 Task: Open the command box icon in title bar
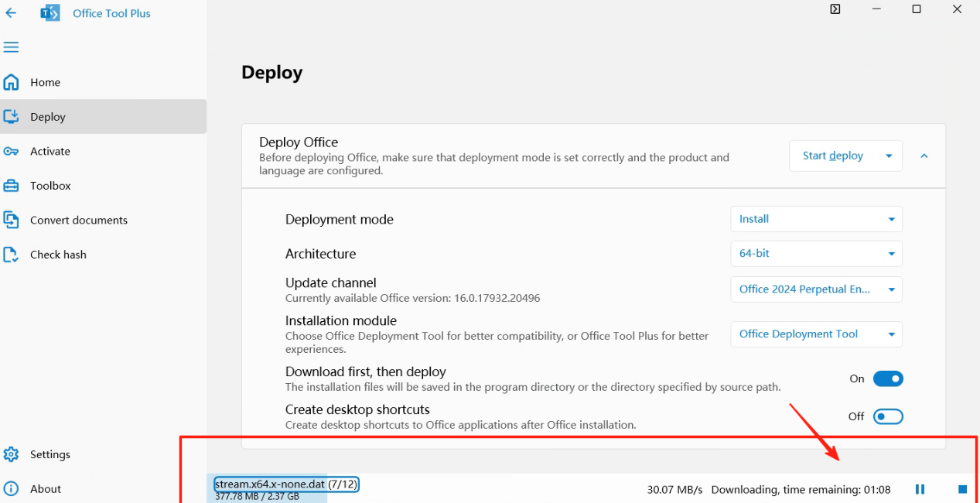pyautogui.click(x=835, y=9)
